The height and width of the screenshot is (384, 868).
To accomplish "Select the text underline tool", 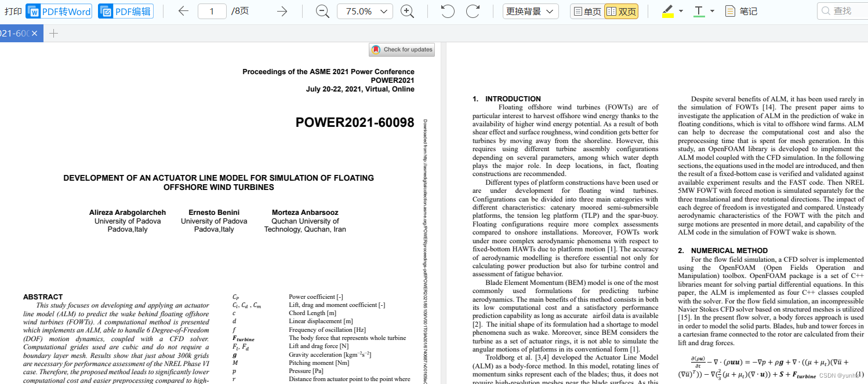I will click(x=699, y=11).
